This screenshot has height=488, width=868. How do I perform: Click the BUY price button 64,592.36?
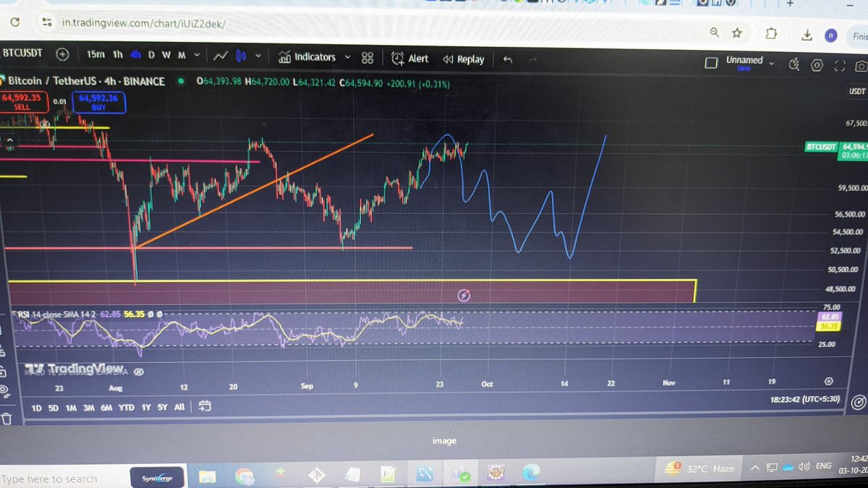coord(101,103)
